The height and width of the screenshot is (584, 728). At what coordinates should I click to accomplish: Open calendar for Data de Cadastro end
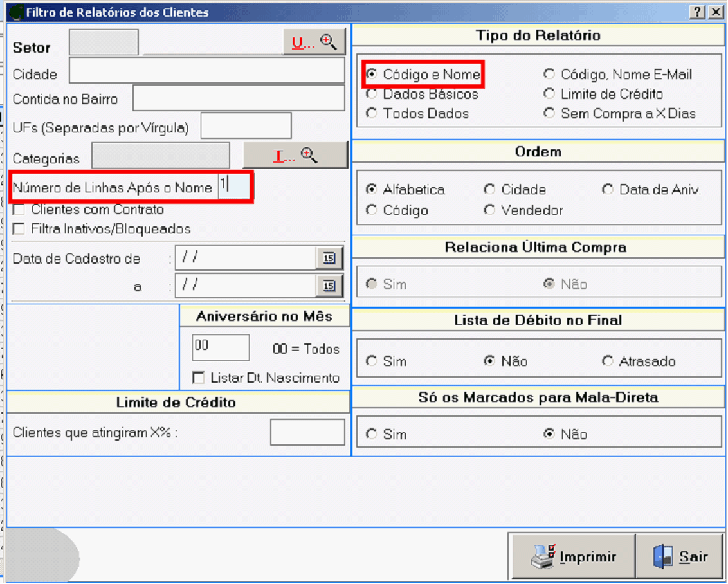point(329,286)
